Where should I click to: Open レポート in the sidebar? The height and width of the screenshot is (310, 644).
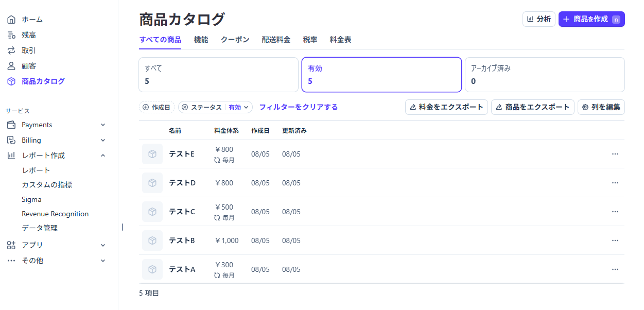[36, 170]
